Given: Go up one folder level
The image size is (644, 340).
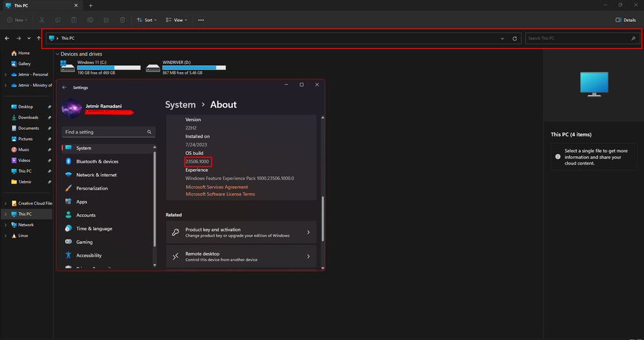Looking at the screenshot, I should click(x=39, y=38).
